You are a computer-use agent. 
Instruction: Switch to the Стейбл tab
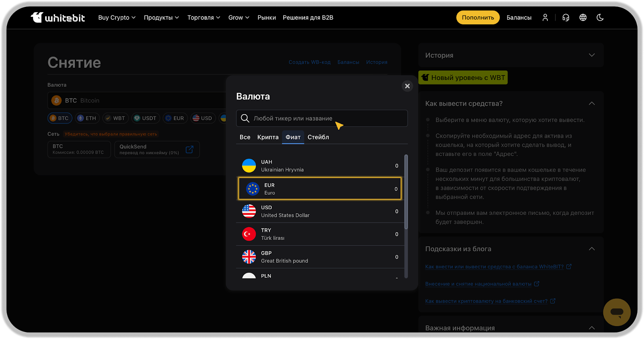(x=318, y=137)
